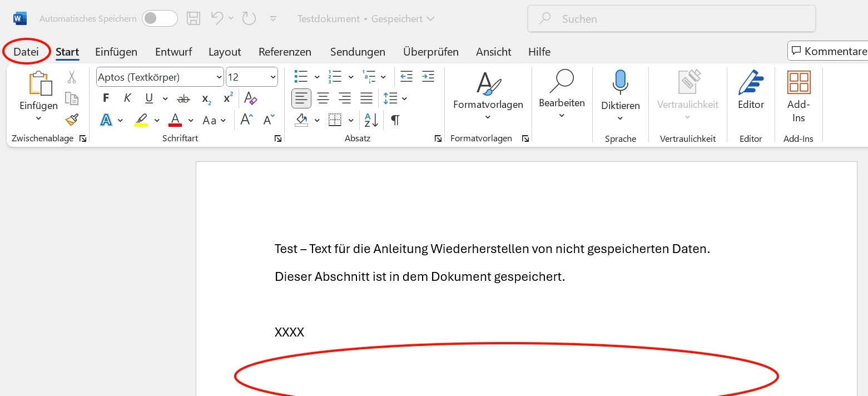The image size is (868, 396).
Task: Click the Save diskette icon
Action: pos(193,18)
